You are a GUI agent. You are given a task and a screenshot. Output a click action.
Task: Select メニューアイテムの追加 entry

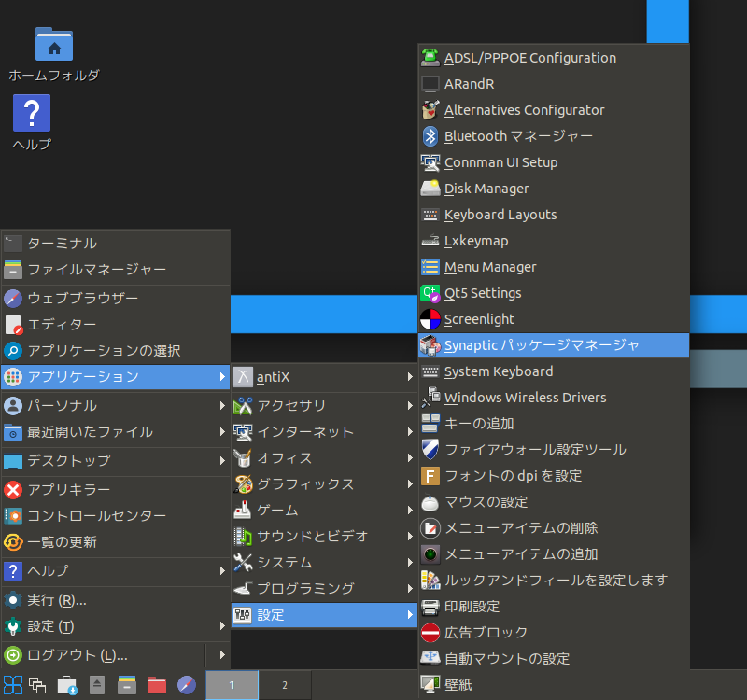(554, 554)
